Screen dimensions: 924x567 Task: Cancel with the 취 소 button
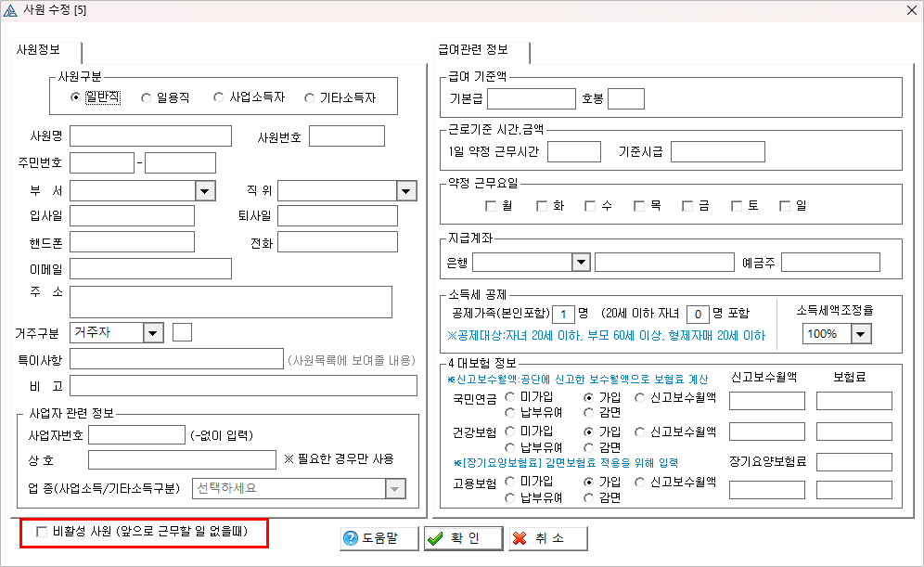pyautogui.click(x=548, y=539)
